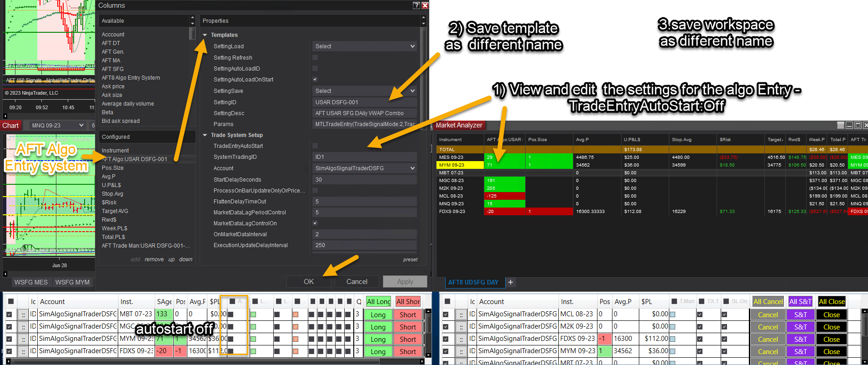
Task: Click grip button in MYM 09-23 left row
Action: click(22, 339)
